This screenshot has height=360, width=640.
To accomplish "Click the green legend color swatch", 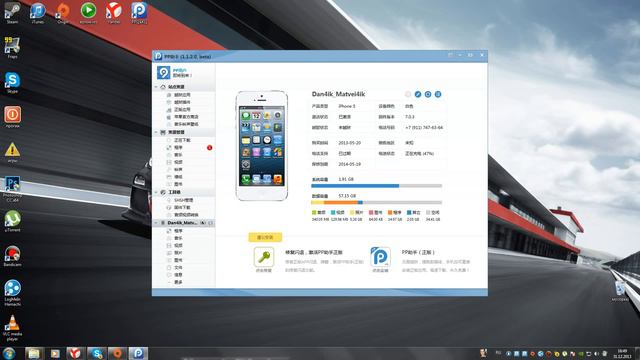I will pos(314,212).
